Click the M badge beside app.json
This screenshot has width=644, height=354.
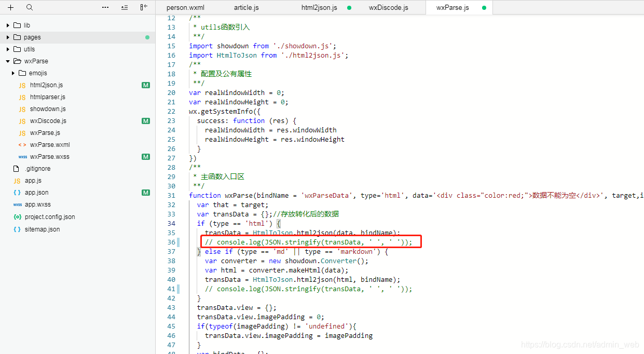click(146, 193)
